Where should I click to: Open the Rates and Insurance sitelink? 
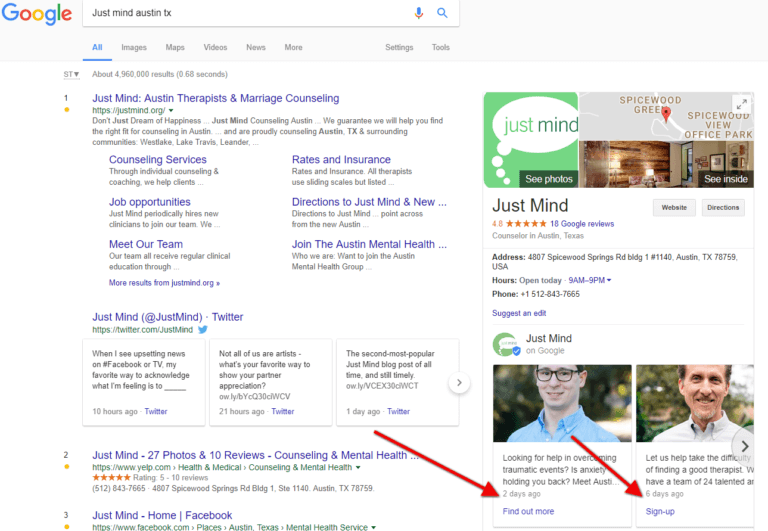click(x=341, y=160)
